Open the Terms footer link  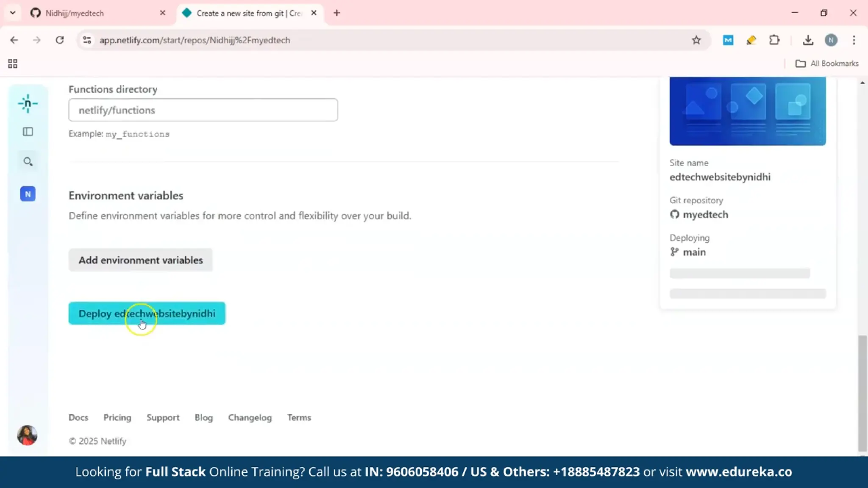pyautogui.click(x=299, y=417)
